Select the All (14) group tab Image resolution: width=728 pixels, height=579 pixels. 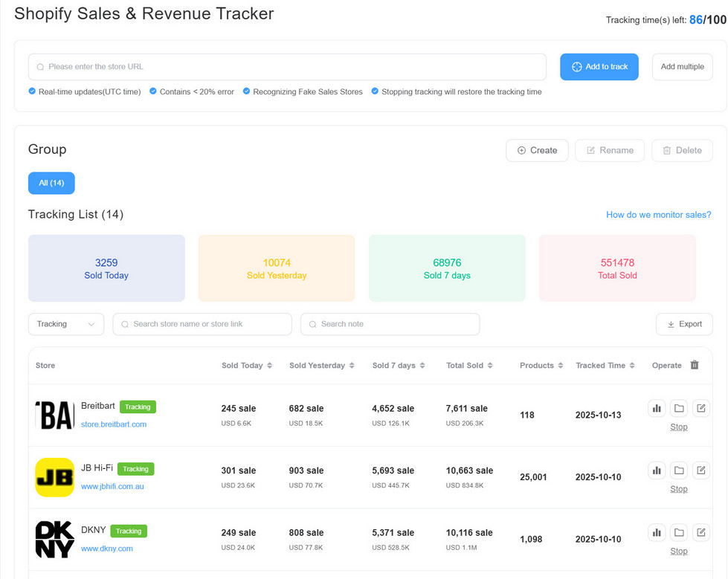point(51,183)
